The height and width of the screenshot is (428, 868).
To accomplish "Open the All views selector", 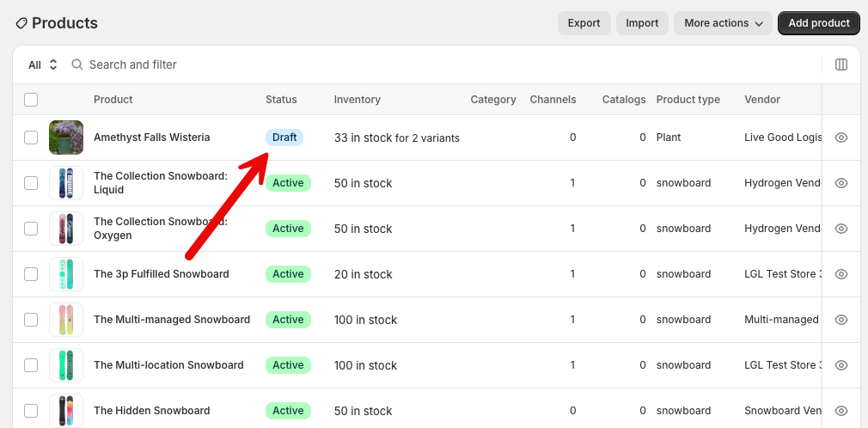I will (x=43, y=64).
